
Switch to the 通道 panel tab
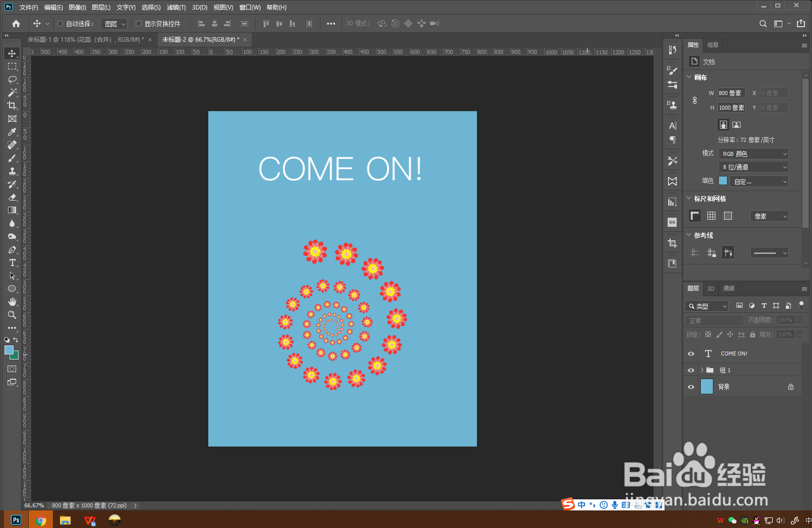[x=729, y=289]
